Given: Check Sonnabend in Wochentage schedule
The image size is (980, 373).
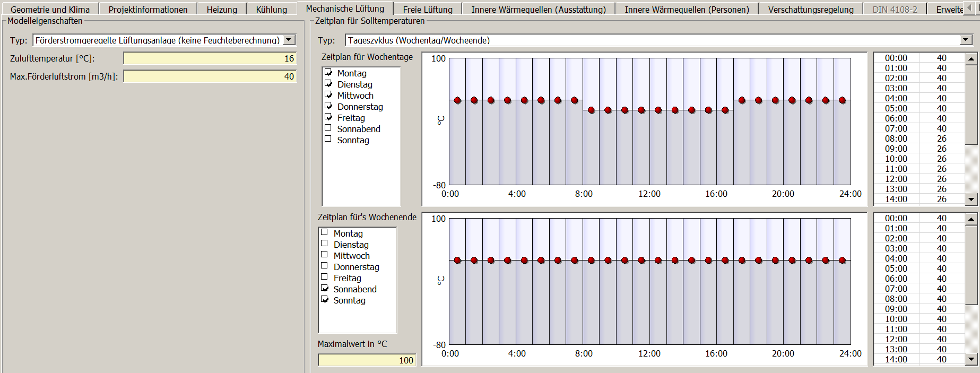Looking at the screenshot, I should pos(328,128).
